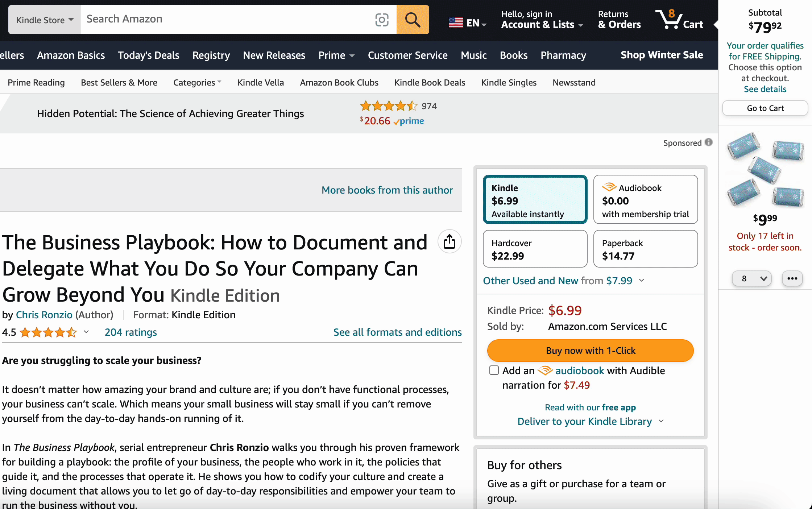Open the quantity 8 dropdown in cart sidebar
The height and width of the screenshot is (509, 812).
pos(752,278)
